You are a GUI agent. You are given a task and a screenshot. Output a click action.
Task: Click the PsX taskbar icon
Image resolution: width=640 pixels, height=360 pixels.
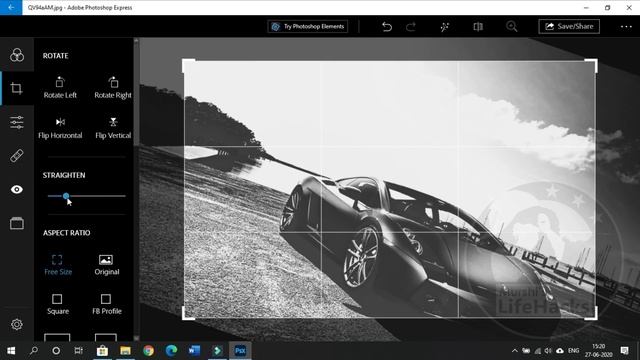(240, 351)
